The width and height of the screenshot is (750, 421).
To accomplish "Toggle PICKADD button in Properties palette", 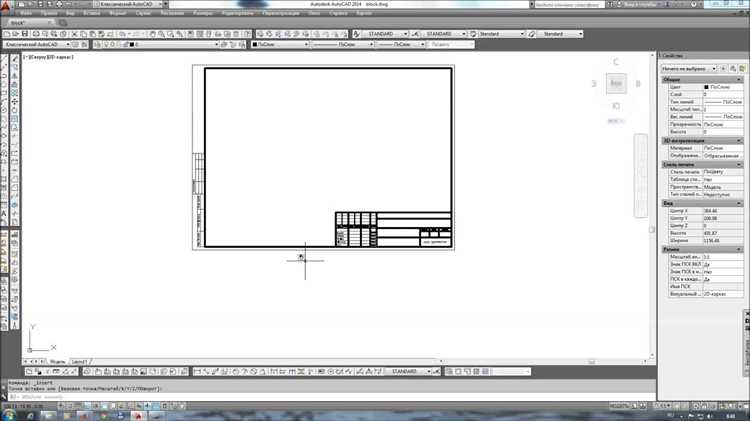I will tap(724, 69).
